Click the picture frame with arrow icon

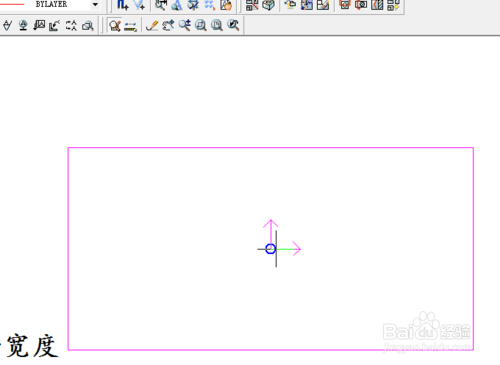point(39,25)
